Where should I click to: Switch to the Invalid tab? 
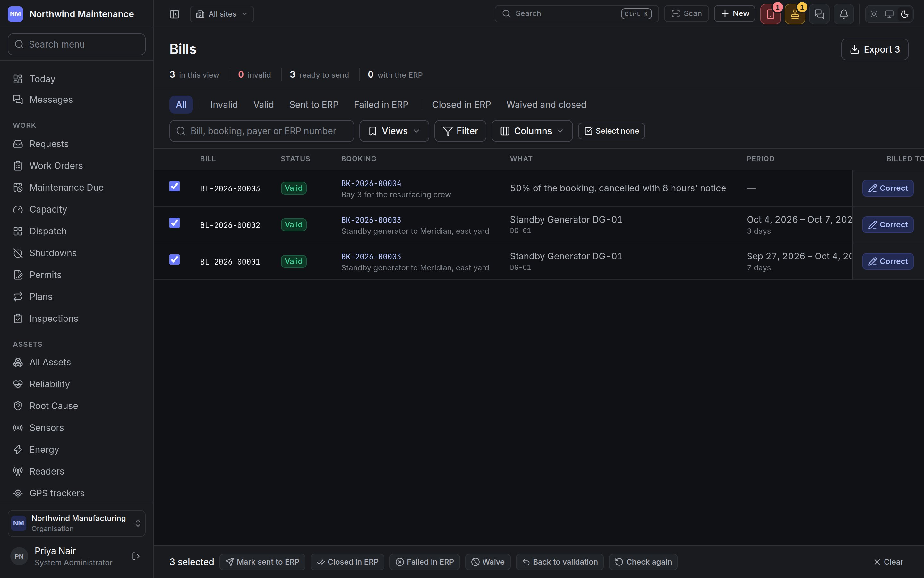[224, 105]
